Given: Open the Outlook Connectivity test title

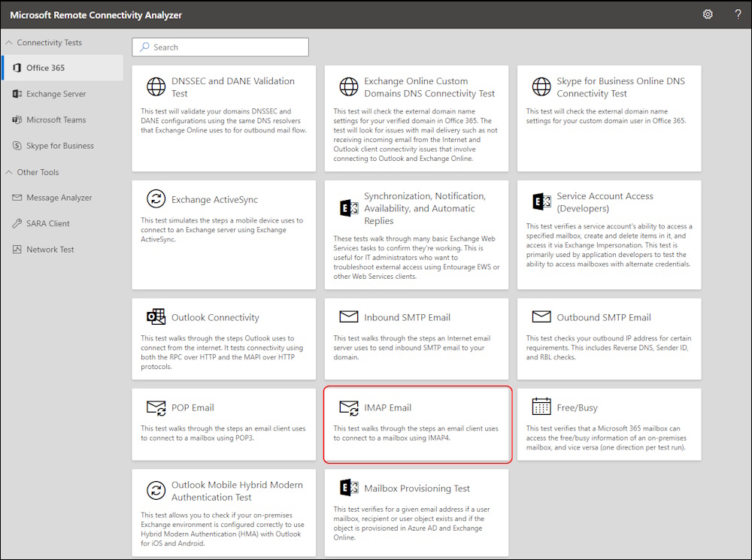Looking at the screenshot, I should [x=215, y=317].
